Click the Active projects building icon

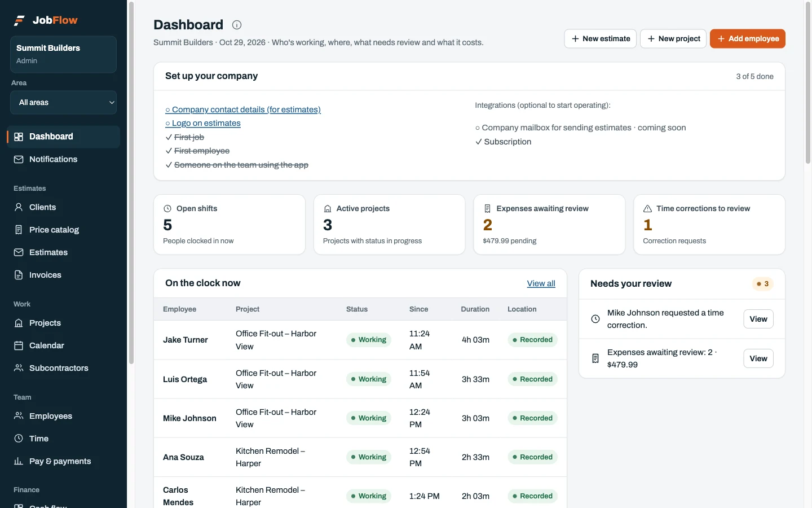[328, 208]
